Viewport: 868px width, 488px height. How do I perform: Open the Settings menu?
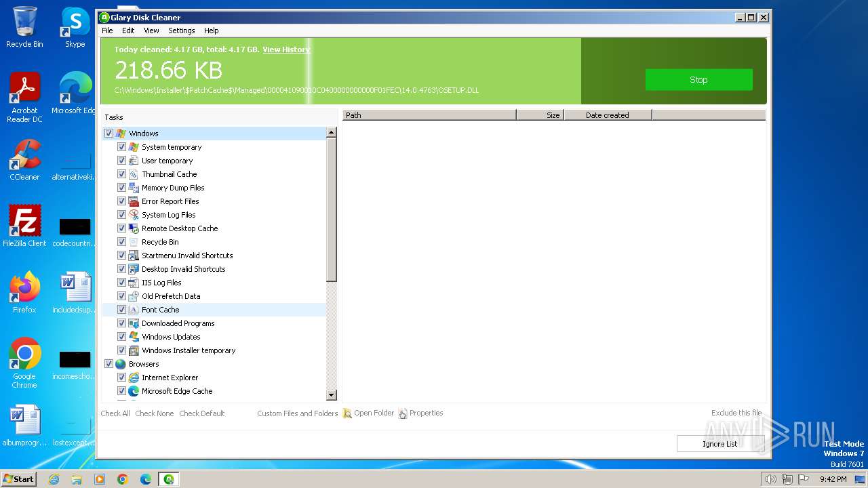pyautogui.click(x=181, y=30)
